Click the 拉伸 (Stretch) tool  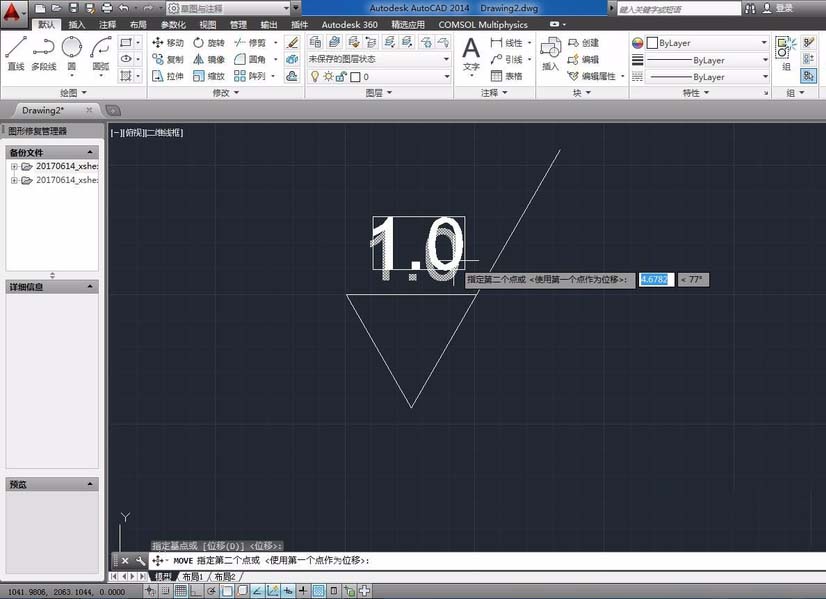168,76
